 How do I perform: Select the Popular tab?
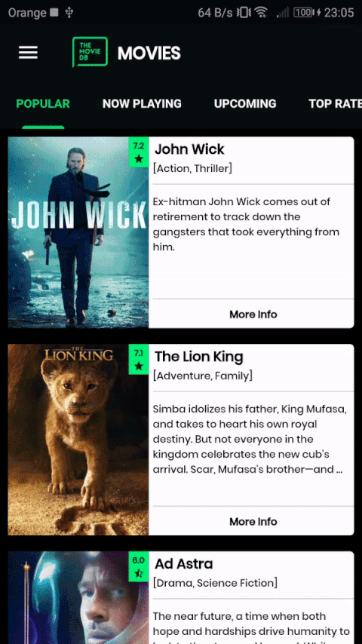click(43, 103)
